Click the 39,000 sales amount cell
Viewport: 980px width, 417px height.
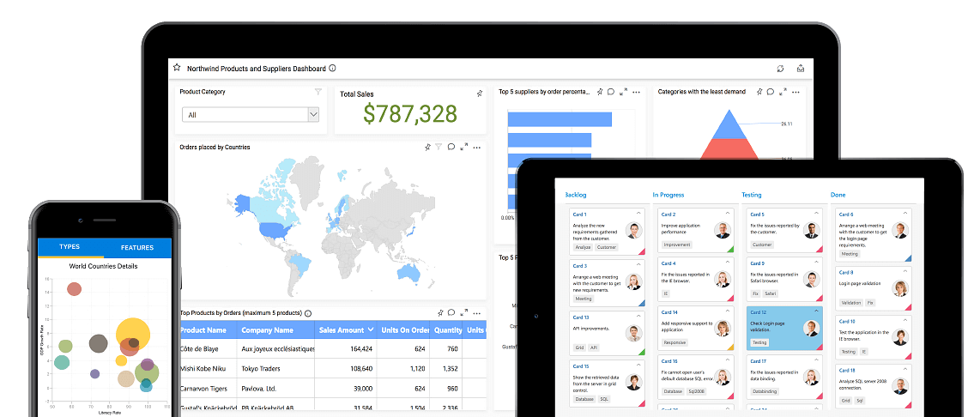pyautogui.click(x=346, y=388)
